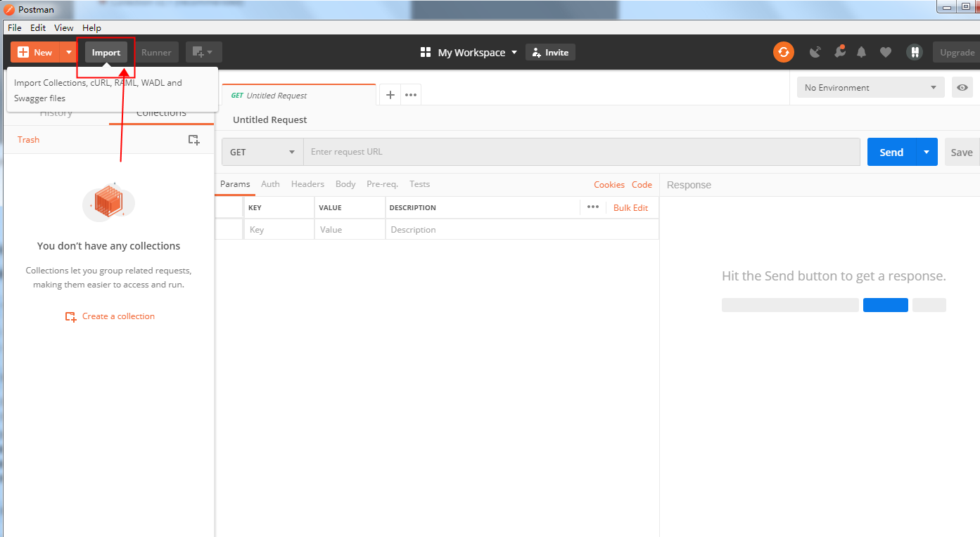Switch to the Params tab
Image resolution: width=980 pixels, height=537 pixels.
tap(235, 184)
